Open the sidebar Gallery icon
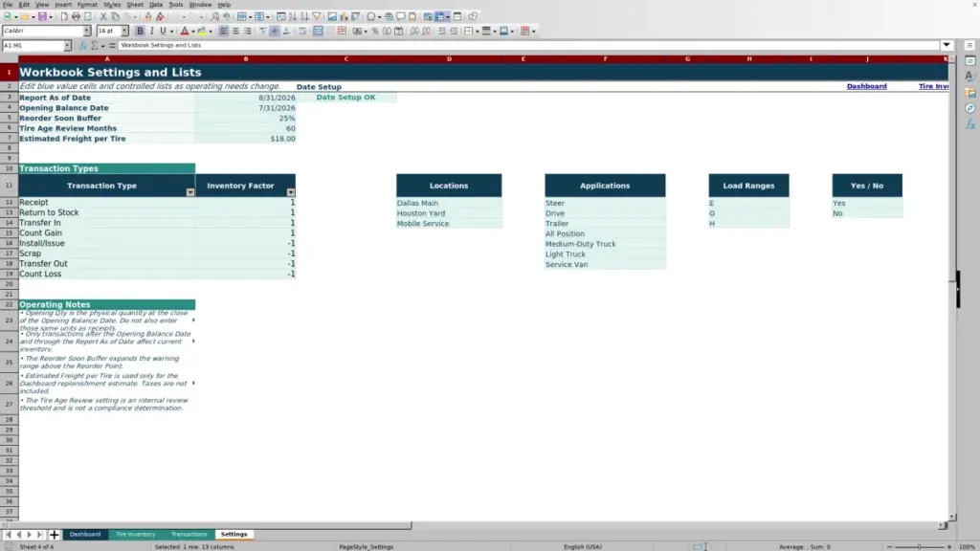The height and width of the screenshot is (551, 980). [x=970, y=93]
